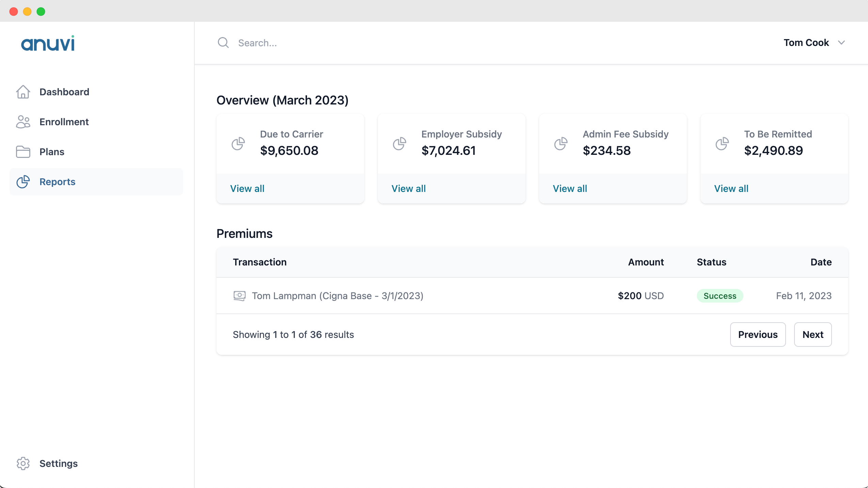This screenshot has height=488, width=868.
Task: Click the Due to Carrier chart icon
Action: [238, 144]
